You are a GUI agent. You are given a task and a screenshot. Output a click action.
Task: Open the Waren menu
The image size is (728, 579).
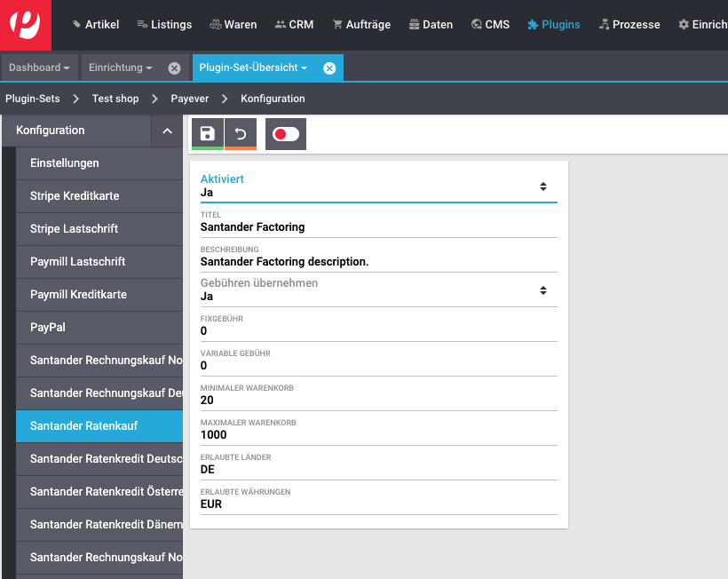233,25
